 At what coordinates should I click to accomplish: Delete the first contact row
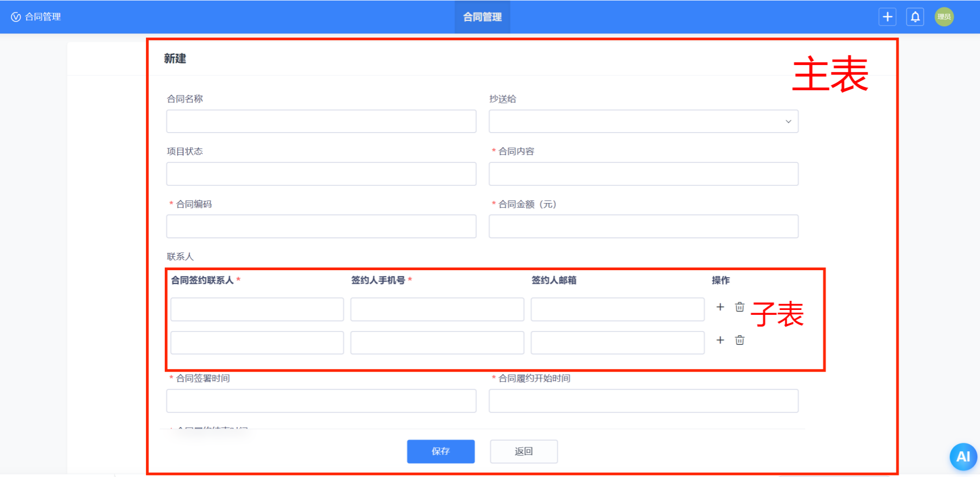coord(739,307)
